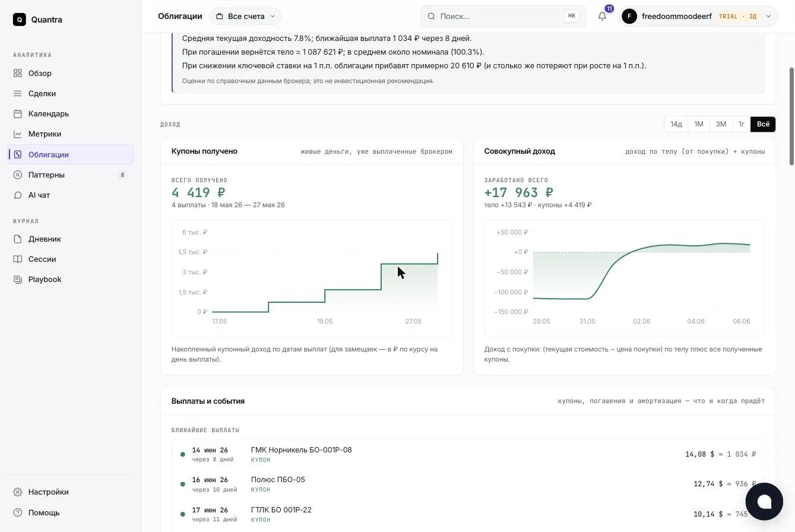Click the page vertical scrollbar thumb

coord(791,116)
